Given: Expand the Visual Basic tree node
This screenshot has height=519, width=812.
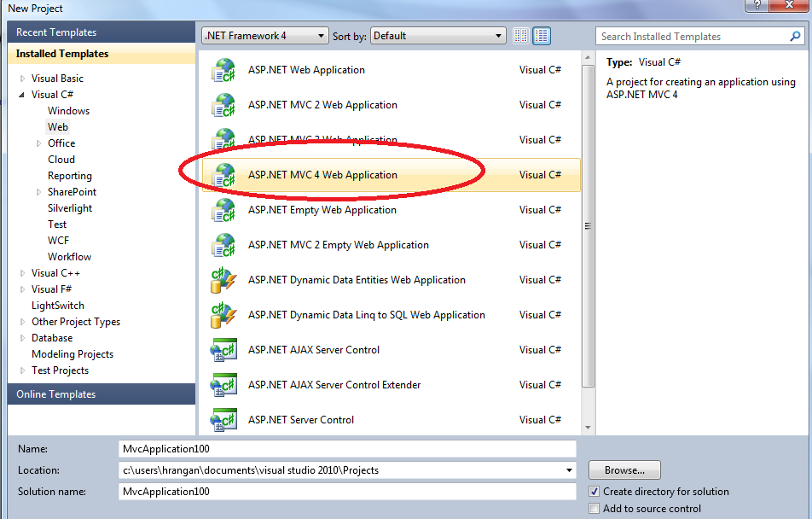Looking at the screenshot, I should (x=22, y=79).
